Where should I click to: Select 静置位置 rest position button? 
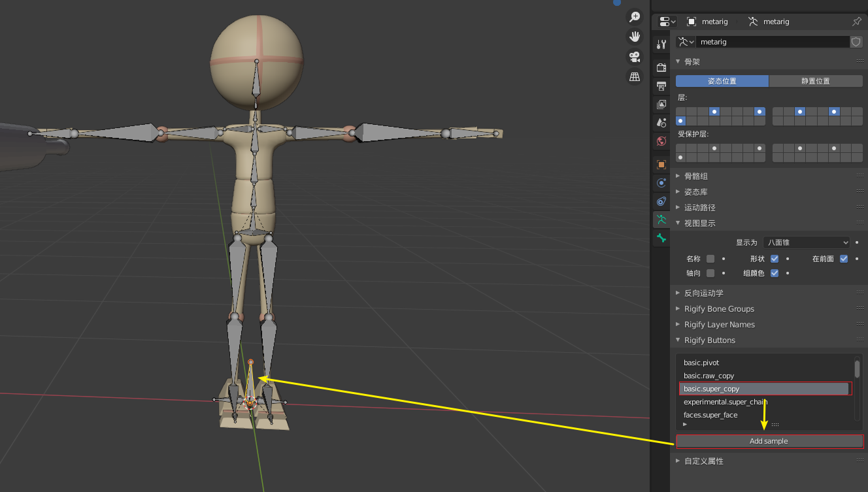point(816,81)
